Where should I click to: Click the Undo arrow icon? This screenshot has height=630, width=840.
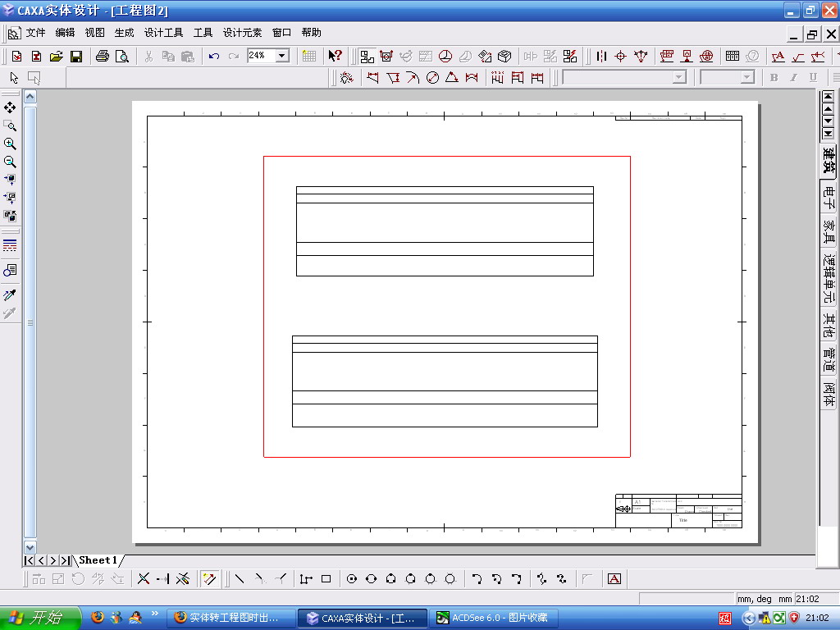click(214, 56)
